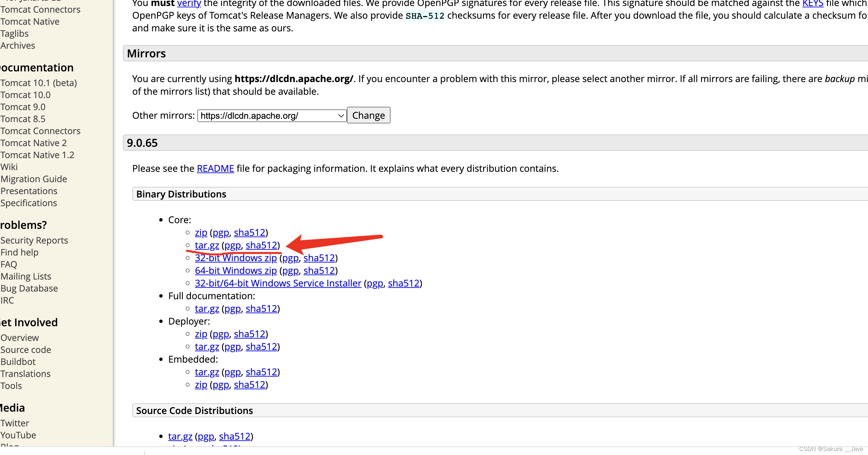Image resolution: width=868 pixels, height=455 pixels.
Task: Open Archives sidebar link
Action: [17, 45]
